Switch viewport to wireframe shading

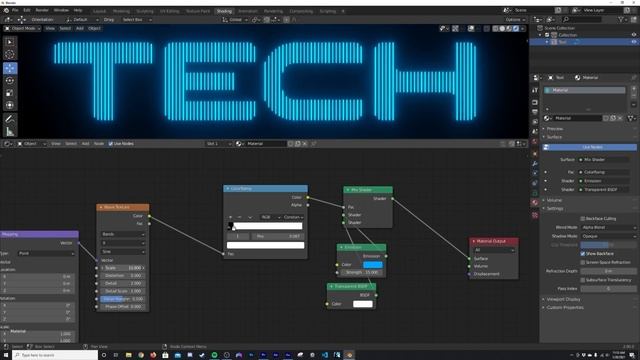pos(496,29)
